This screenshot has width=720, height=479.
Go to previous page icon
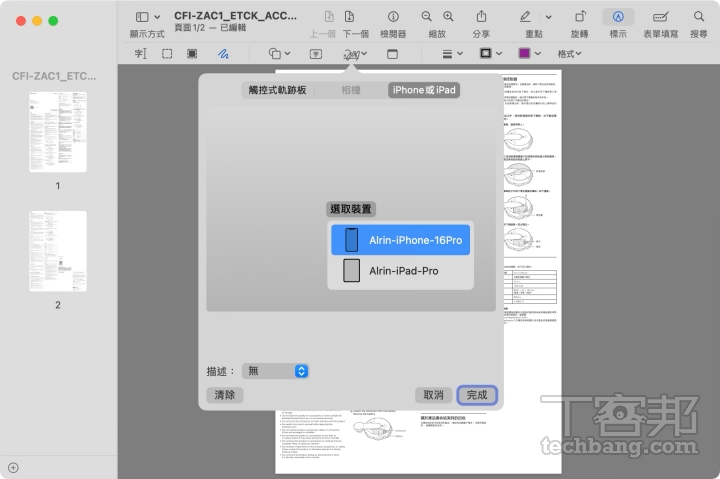point(329,17)
